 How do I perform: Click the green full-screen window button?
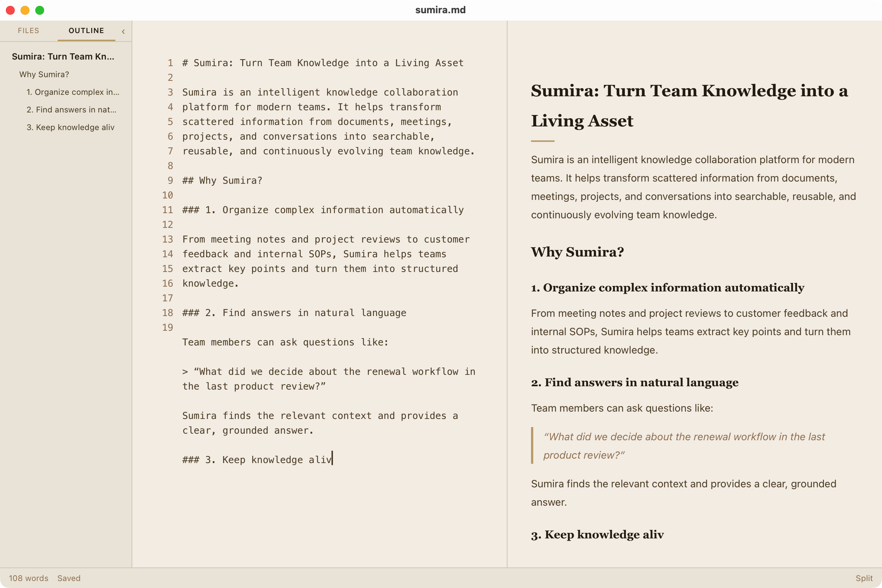pyautogui.click(x=40, y=11)
